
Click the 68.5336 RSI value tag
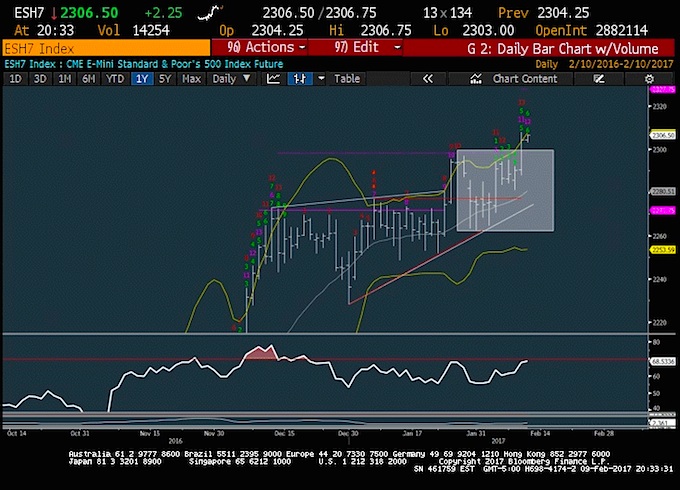663,361
